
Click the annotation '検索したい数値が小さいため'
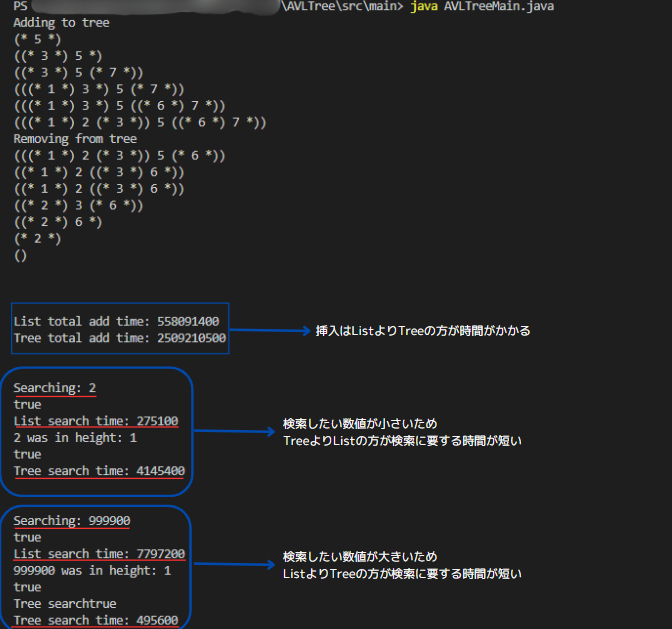click(360, 424)
